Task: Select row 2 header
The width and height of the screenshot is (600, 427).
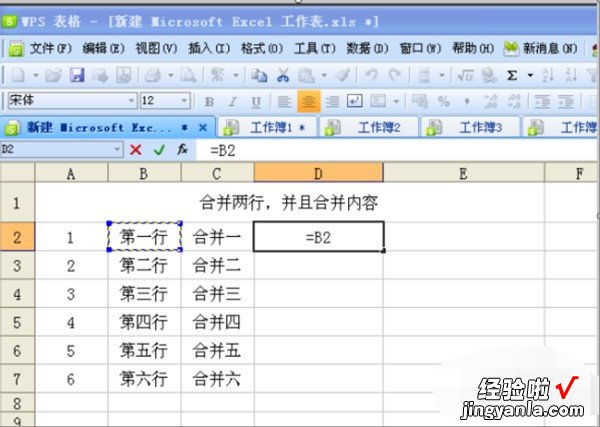Action: (17, 237)
